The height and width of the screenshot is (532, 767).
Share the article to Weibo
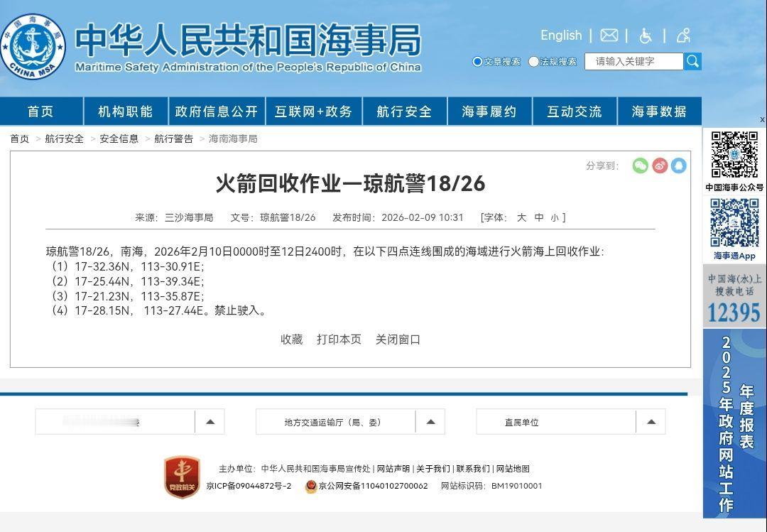click(x=659, y=165)
